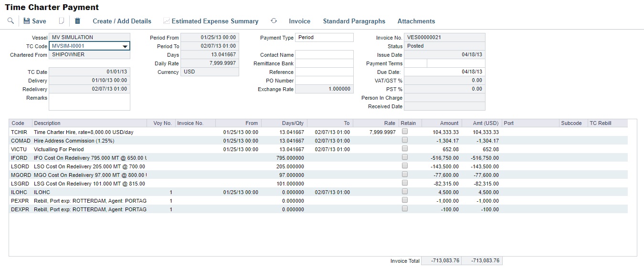This screenshot has height=268, width=644.
Task: Click the Invoice button
Action: click(x=299, y=21)
